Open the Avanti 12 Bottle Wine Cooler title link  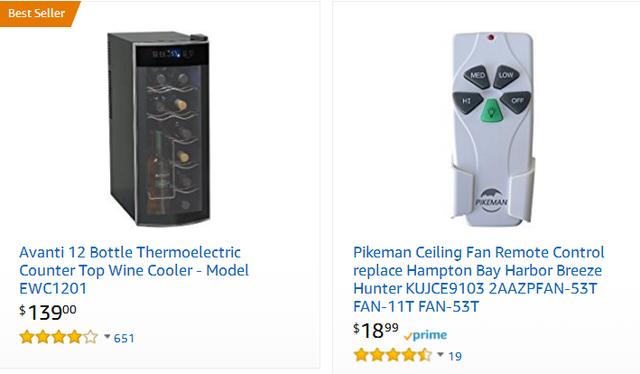click(134, 270)
